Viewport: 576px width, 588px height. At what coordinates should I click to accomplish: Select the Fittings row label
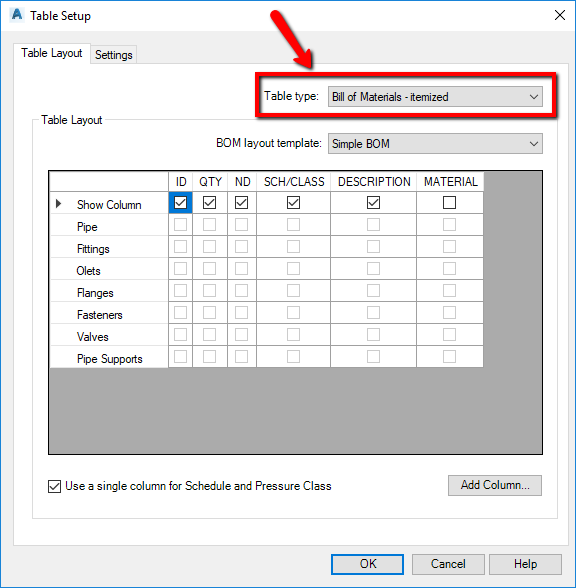pyautogui.click(x=93, y=249)
